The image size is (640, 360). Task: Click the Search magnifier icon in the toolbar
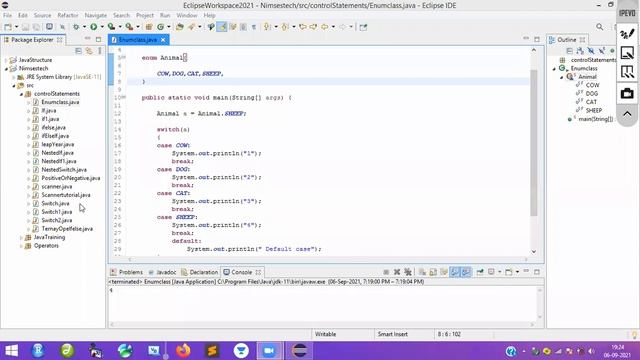tap(599, 27)
